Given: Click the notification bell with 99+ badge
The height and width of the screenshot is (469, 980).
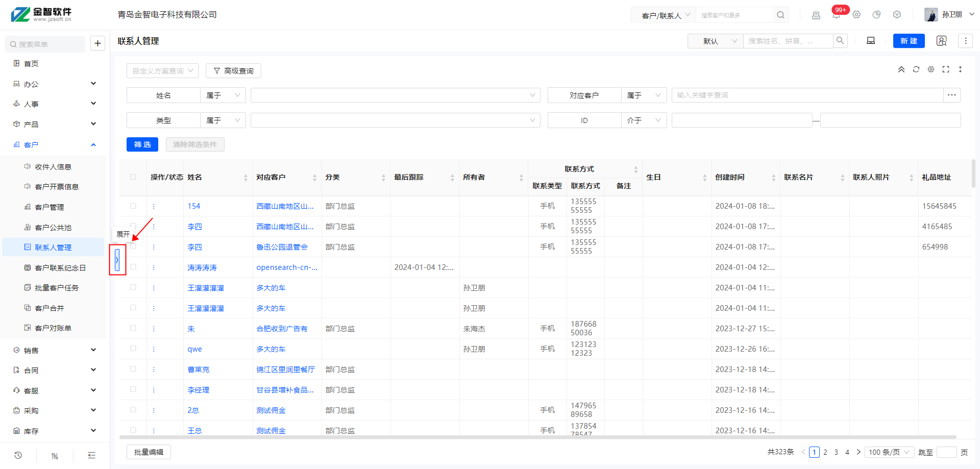Looking at the screenshot, I should [836, 15].
